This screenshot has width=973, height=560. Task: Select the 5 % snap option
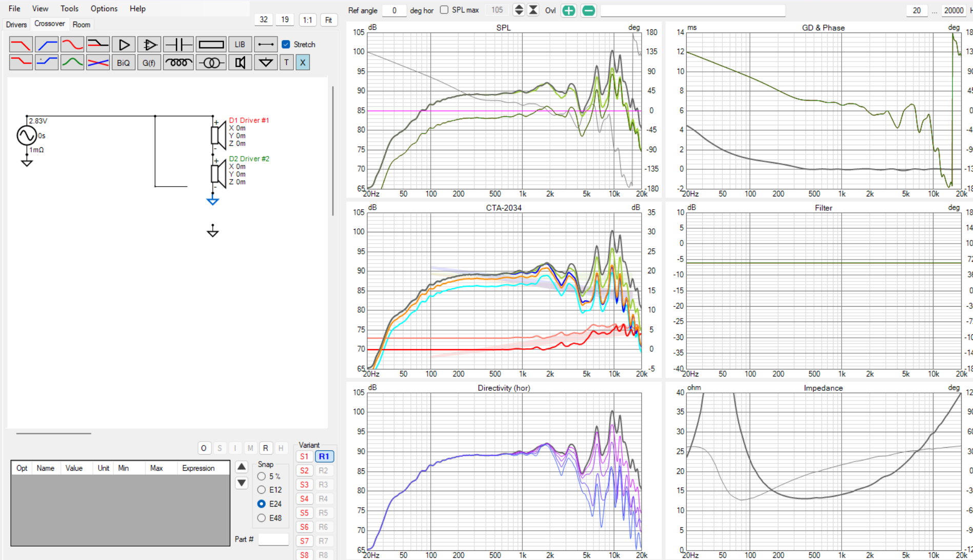tap(262, 476)
